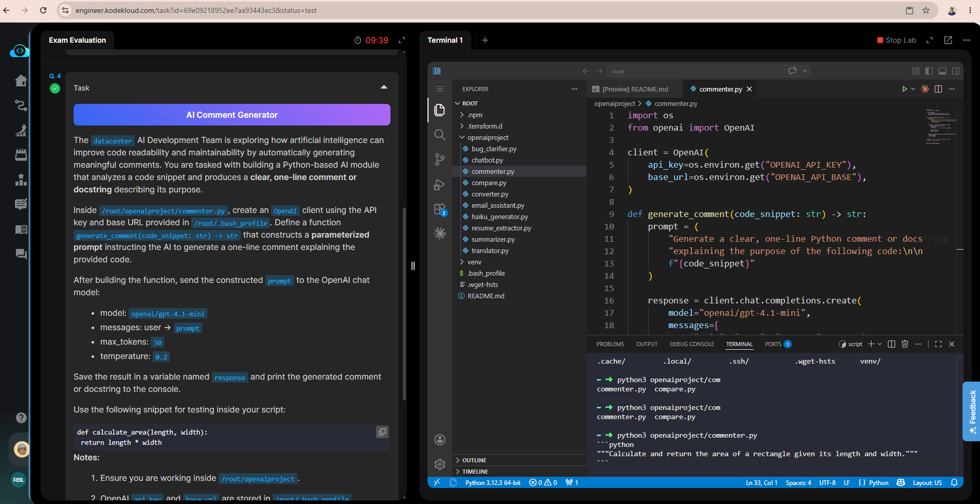The width and height of the screenshot is (980, 504).
Task: Add a new terminal tab with plus
Action: [485, 40]
